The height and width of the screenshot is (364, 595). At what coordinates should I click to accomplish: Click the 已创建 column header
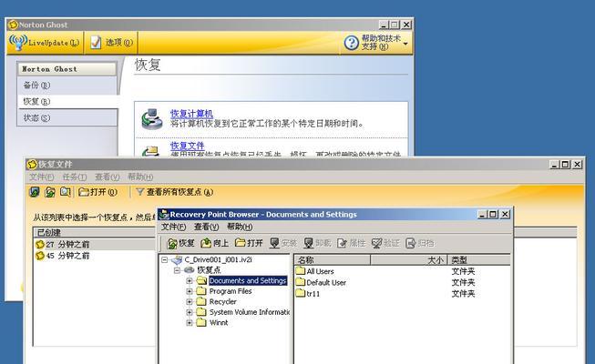(95, 232)
